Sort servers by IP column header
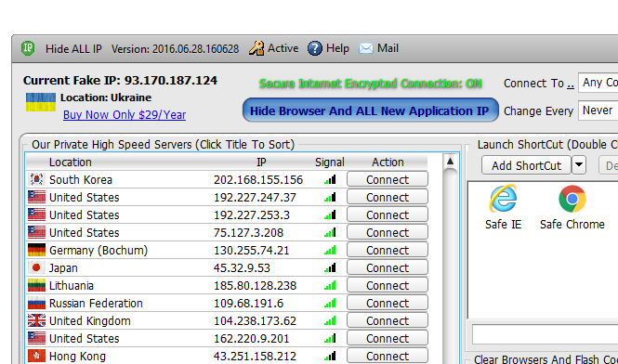 [x=261, y=162]
